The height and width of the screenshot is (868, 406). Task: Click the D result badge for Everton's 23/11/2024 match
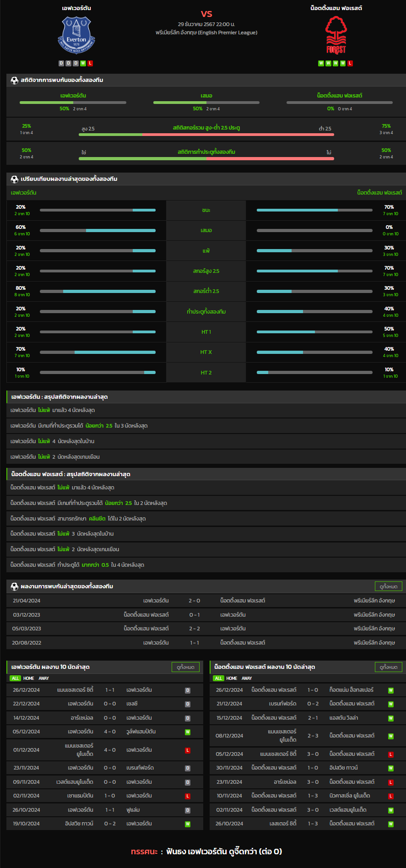(x=188, y=768)
